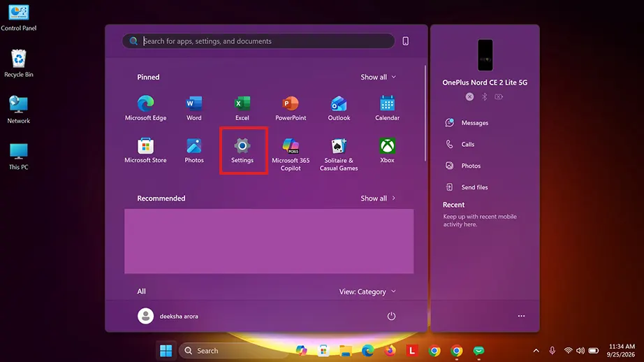Click the Start menu scrollbar
The image size is (644, 362).
click(425, 113)
